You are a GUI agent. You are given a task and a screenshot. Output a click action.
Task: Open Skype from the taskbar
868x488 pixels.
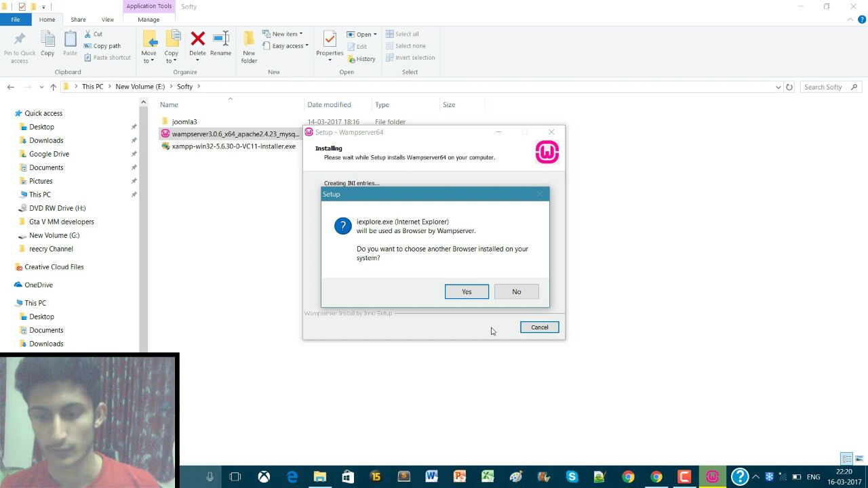(x=572, y=477)
